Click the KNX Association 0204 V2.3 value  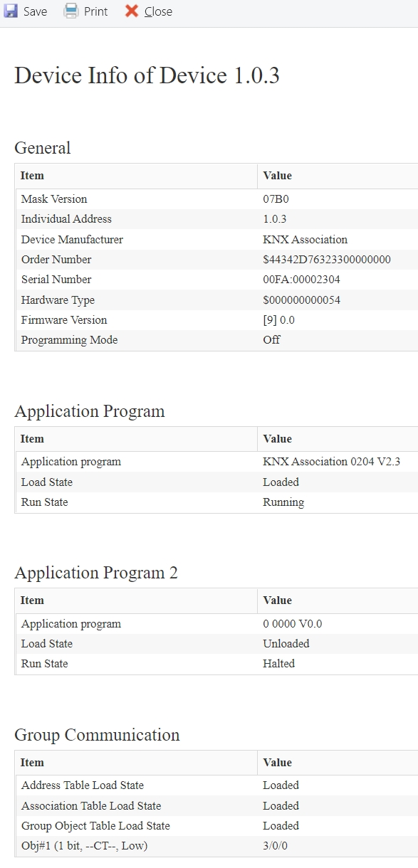coord(331,462)
